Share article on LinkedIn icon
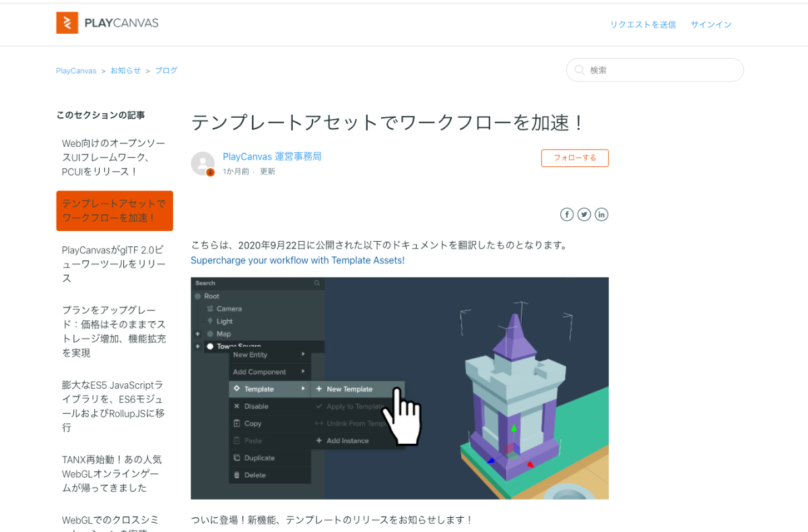The width and height of the screenshot is (808, 532). pos(601,214)
